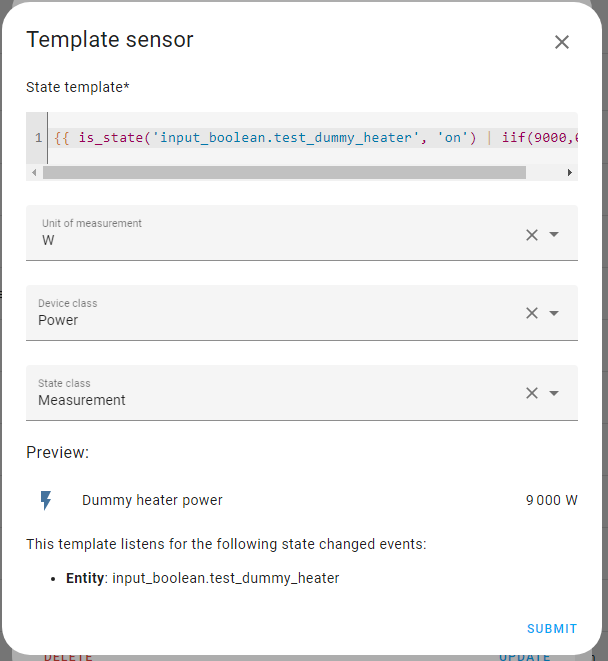Click line number 1 in code gutter
Screen dimensions: 608x661
point(38,138)
